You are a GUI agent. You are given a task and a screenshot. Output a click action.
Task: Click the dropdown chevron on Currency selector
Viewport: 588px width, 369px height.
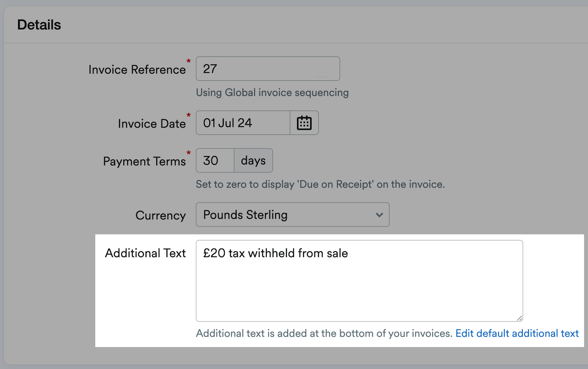[379, 215]
